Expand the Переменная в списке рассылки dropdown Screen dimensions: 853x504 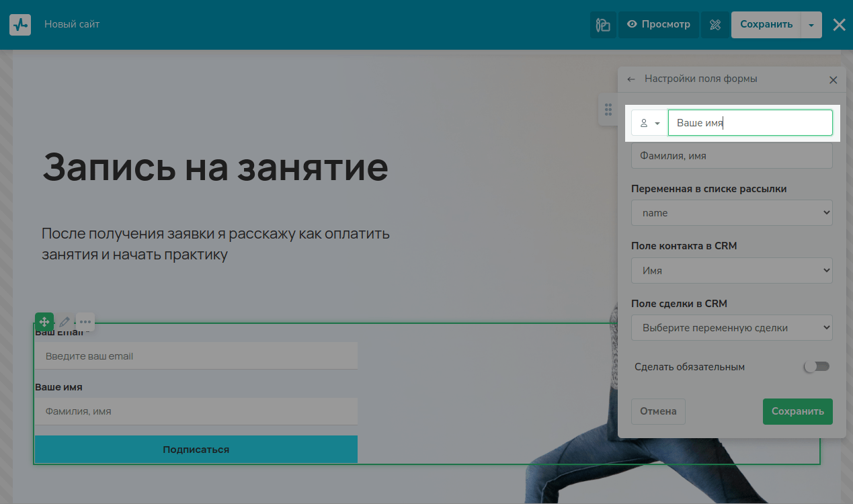tap(731, 213)
